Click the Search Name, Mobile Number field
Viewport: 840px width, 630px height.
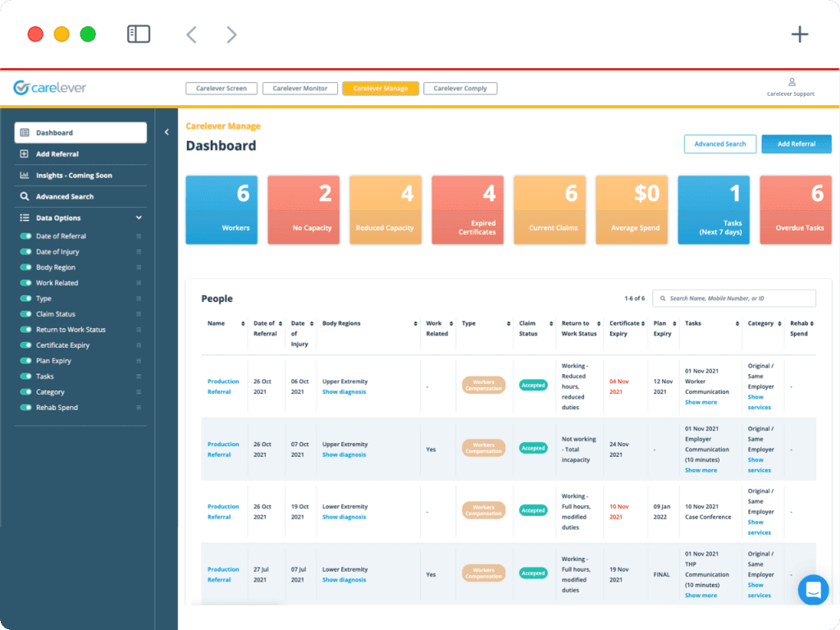734,299
